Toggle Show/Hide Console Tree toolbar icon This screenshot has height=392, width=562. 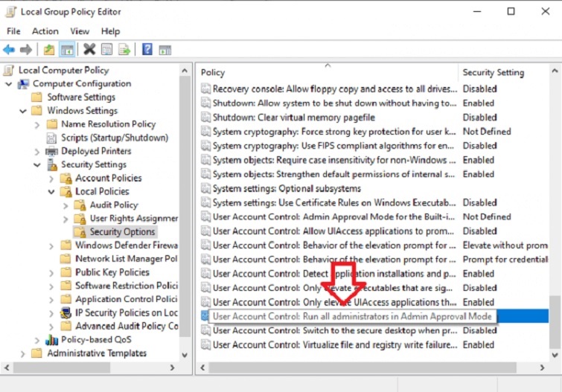coord(66,50)
